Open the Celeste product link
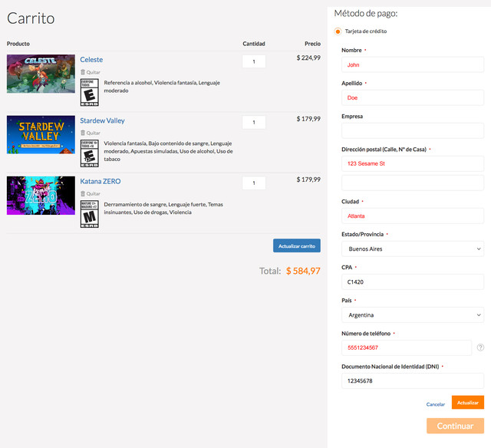 pos(91,60)
